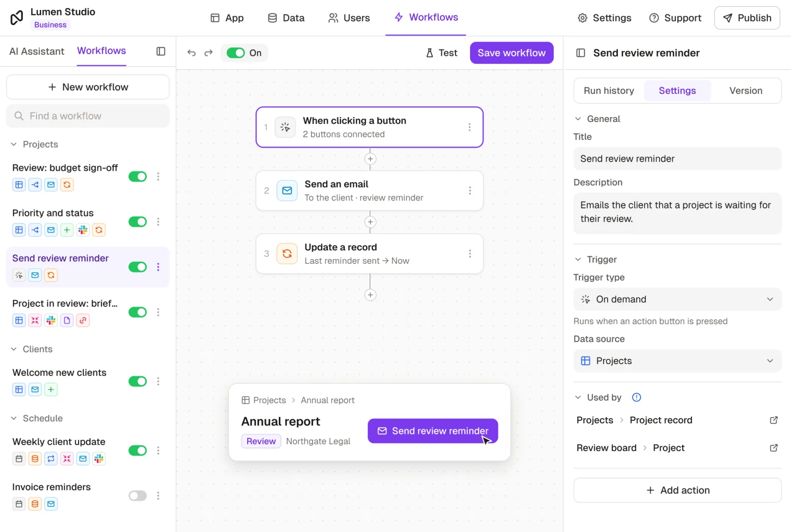The height and width of the screenshot is (532, 791).
Task: Open the Data source Projects dropdown
Action: [677, 361]
